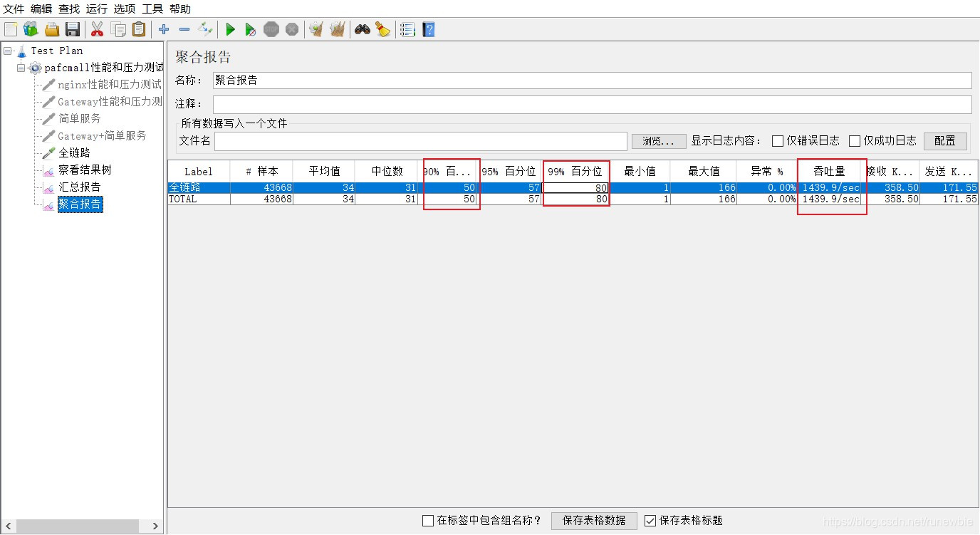The width and height of the screenshot is (980, 535).
Task: Click into the 注释 field
Action: [x=592, y=105]
